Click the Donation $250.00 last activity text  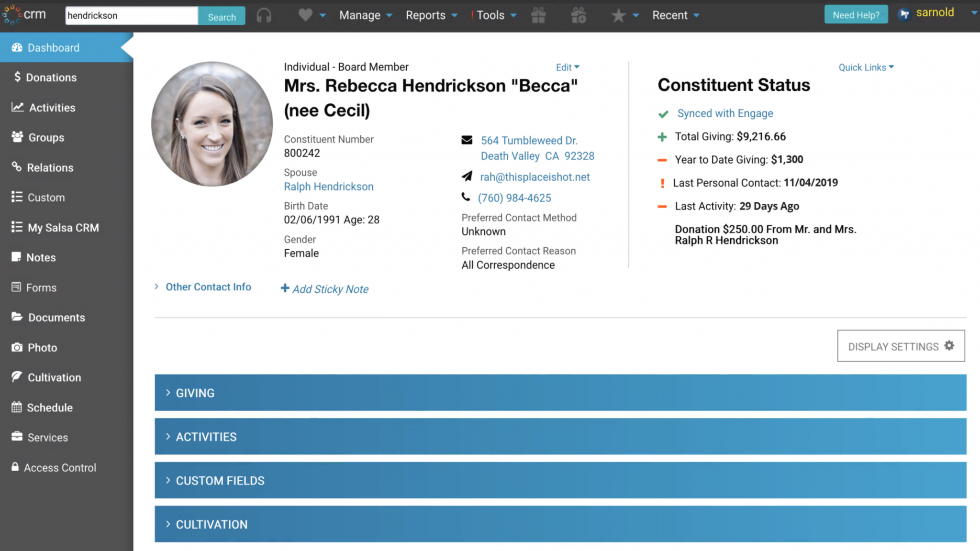coord(766,235)
